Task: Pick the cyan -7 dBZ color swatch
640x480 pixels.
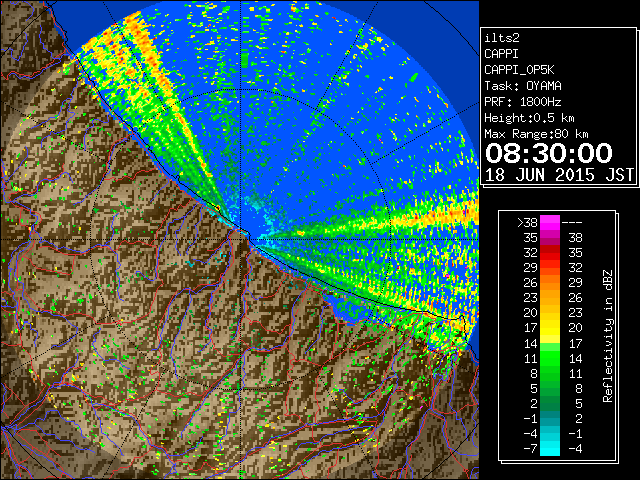Action: pyautogui.click(x=550, y=449)
